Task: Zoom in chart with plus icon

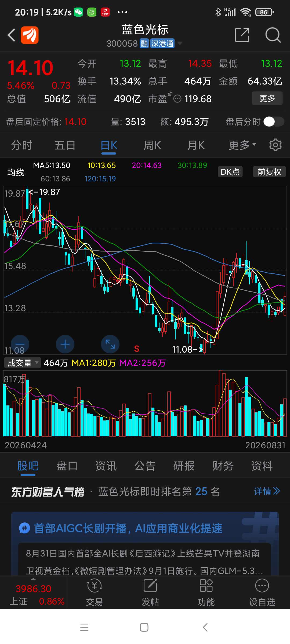Action: coord(65,344)
